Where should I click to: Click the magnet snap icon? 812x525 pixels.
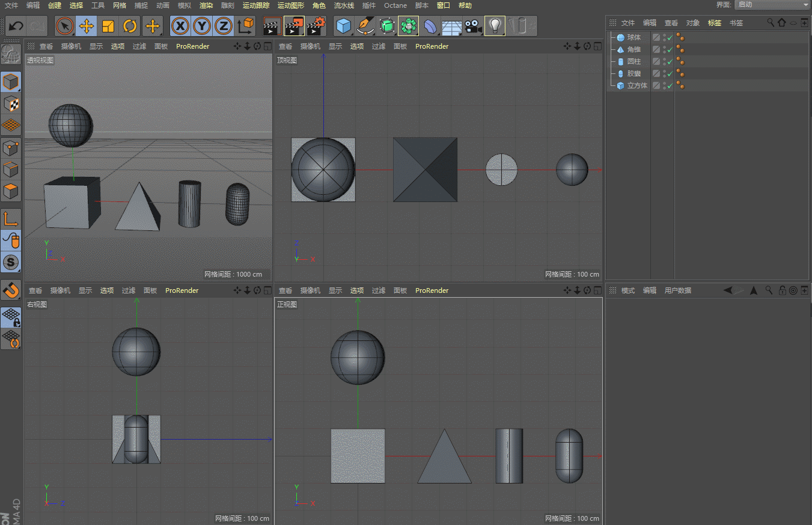[x=11, y=290]
